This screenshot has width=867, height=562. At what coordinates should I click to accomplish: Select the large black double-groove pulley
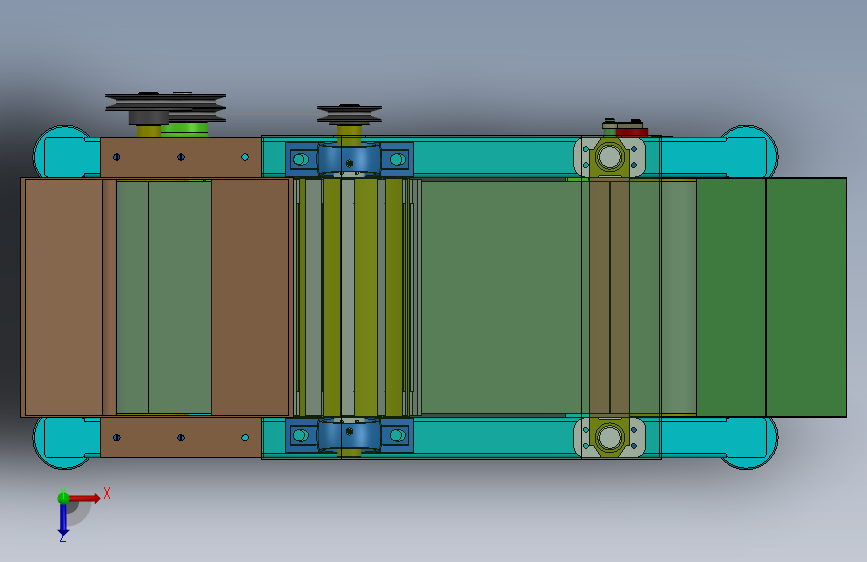(x=165, y=106)
